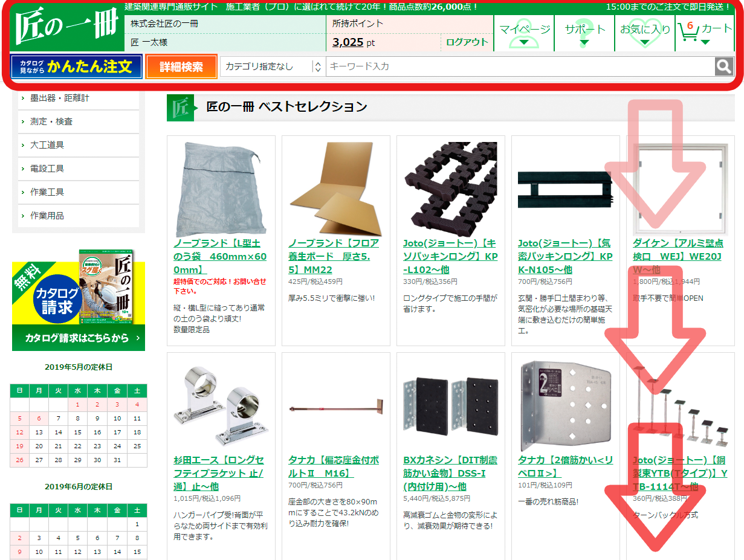The image size is (744, 560).
Task: Select 測定・検査 in the sidebar
Action: tap(51, 121)
